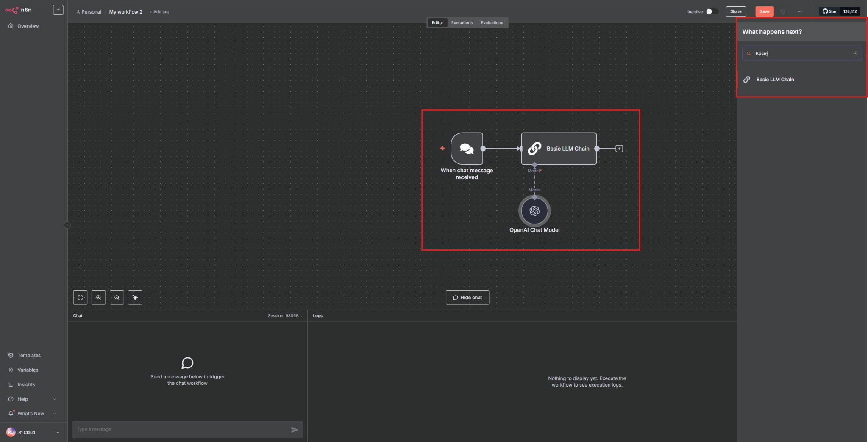Click the Variables icon
Viewport: 868px width, 442px height.
click(11, 370)
